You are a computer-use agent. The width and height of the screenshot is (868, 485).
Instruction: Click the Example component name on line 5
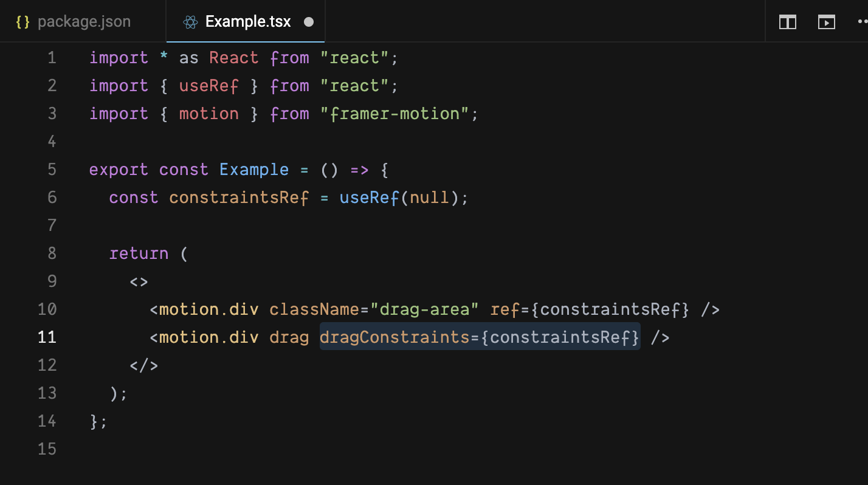[254, 169]
